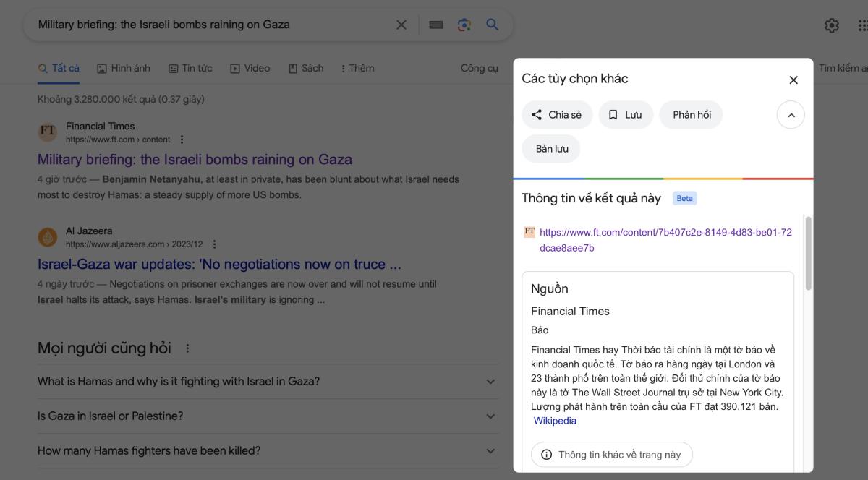Collapse the options with the chevron-up button
The image size is (868, 480).
pyautogui.click(x=791, y=115)
